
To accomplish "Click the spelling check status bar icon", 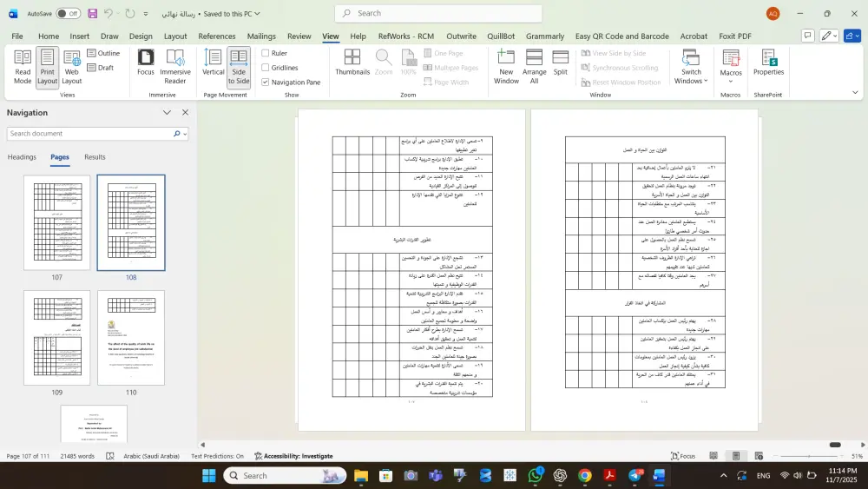I will 110,456.
